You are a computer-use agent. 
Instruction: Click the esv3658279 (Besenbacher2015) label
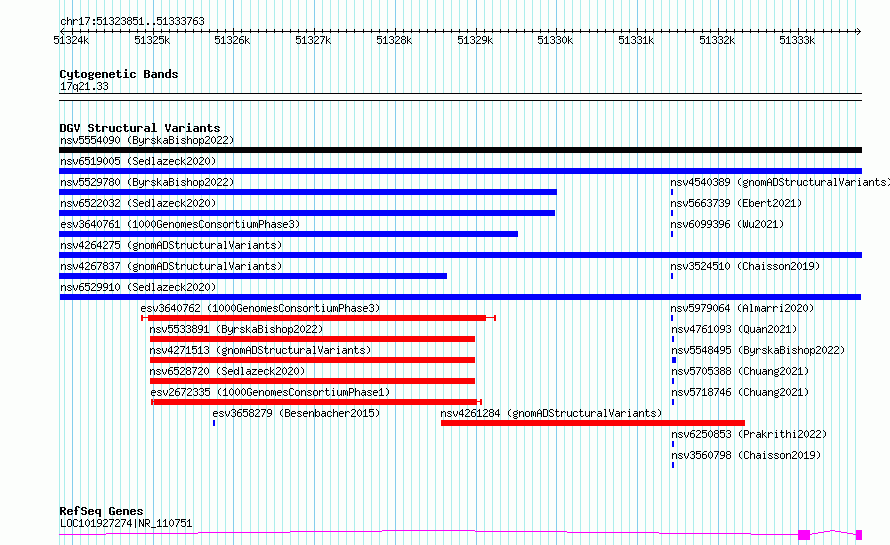(x=296, y=413)
